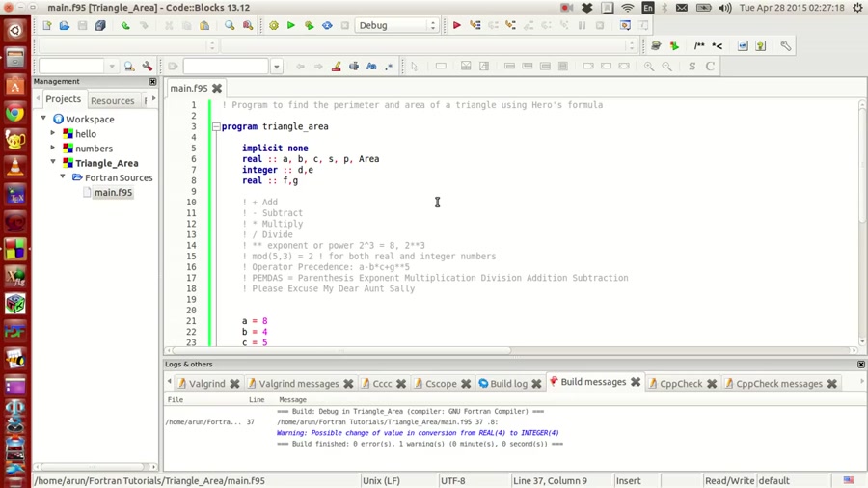Run the program with green play icon

point(290,26)
